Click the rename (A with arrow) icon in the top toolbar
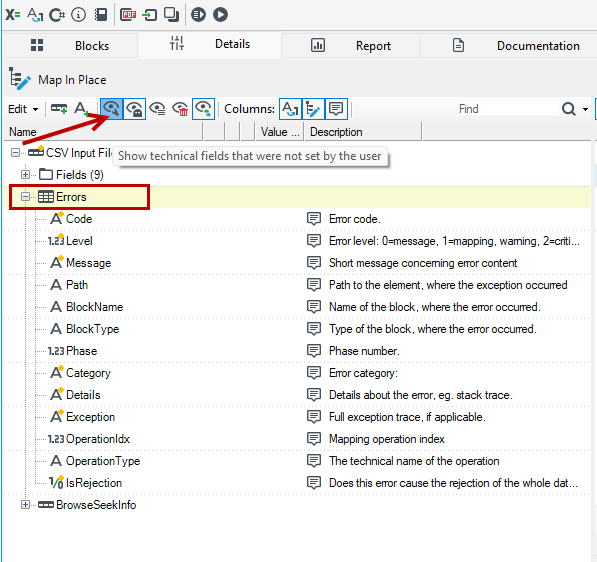 point(35,15)
